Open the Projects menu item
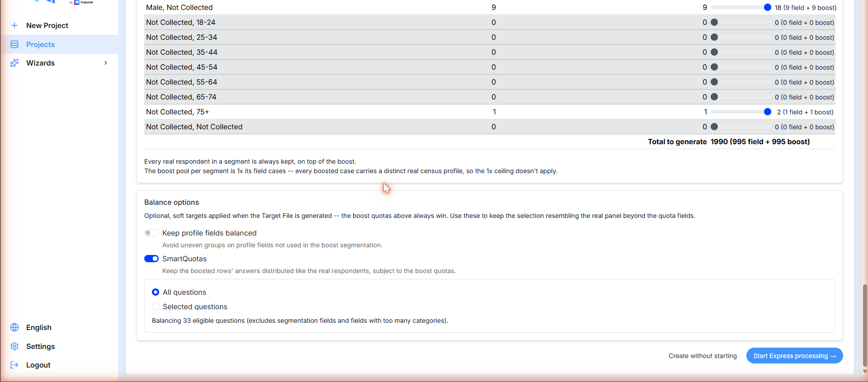 [x=59, y=44]
